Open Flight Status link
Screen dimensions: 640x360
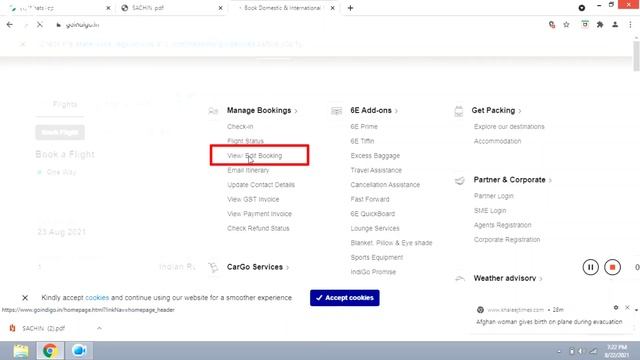point(245,141)
